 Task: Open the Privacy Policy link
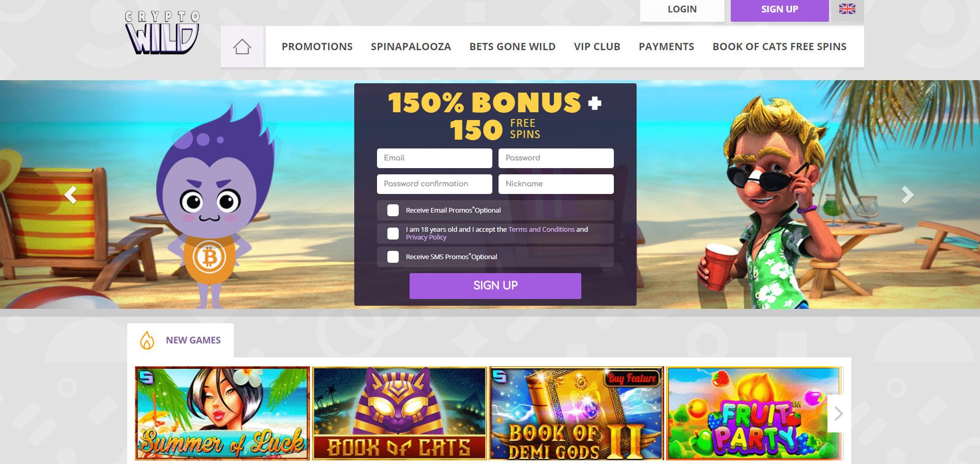click(x=426, y=237)
